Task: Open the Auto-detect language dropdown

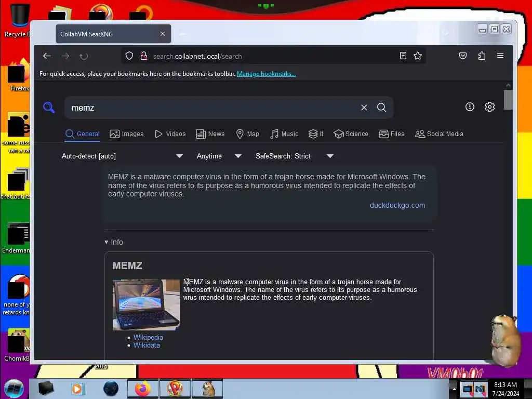Action: (x=122, y=156)
